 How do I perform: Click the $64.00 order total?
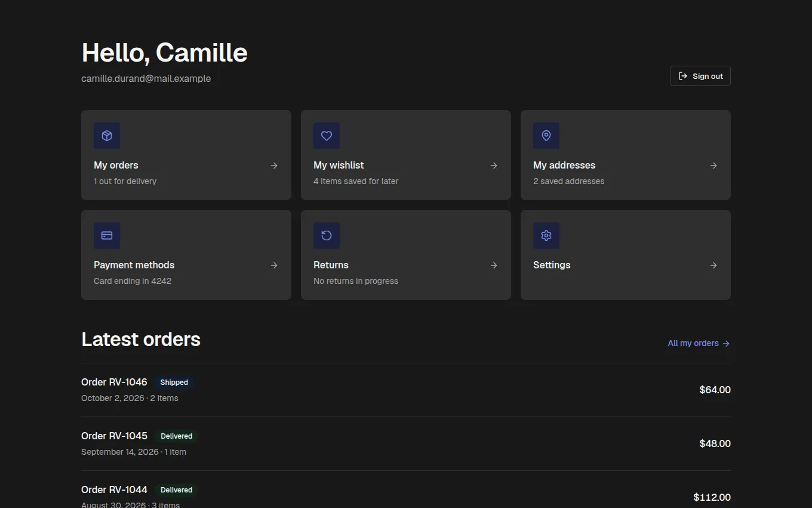click(715, 390)
